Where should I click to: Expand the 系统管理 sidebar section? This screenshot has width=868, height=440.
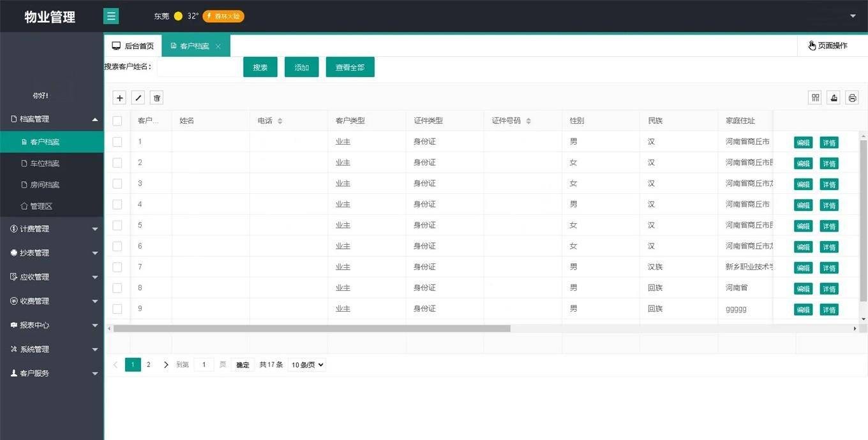tap(52, 349)
